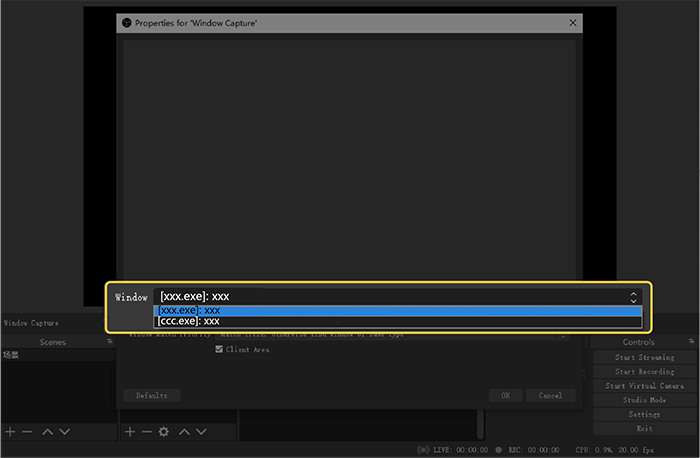700x458 pixels.
Task: Add a new source with plus icon
Action: (x=128, y=432)
